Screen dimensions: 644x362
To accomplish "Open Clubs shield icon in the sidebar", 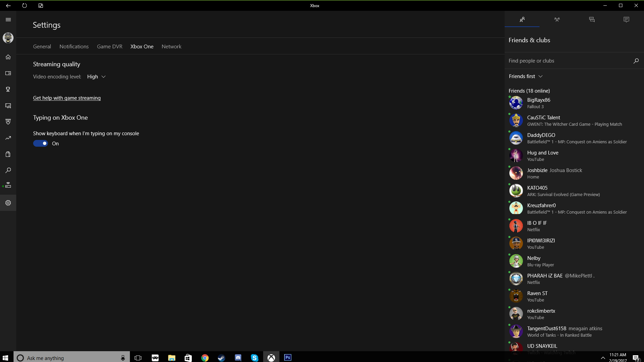I will point(8,122).
